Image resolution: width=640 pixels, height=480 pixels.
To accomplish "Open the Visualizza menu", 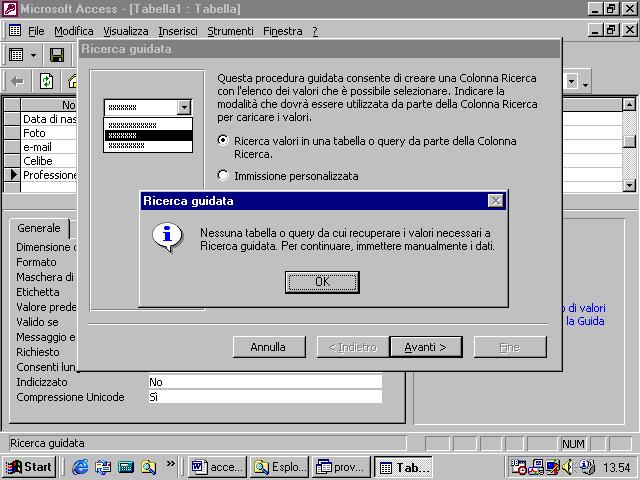I will (125, 31).
